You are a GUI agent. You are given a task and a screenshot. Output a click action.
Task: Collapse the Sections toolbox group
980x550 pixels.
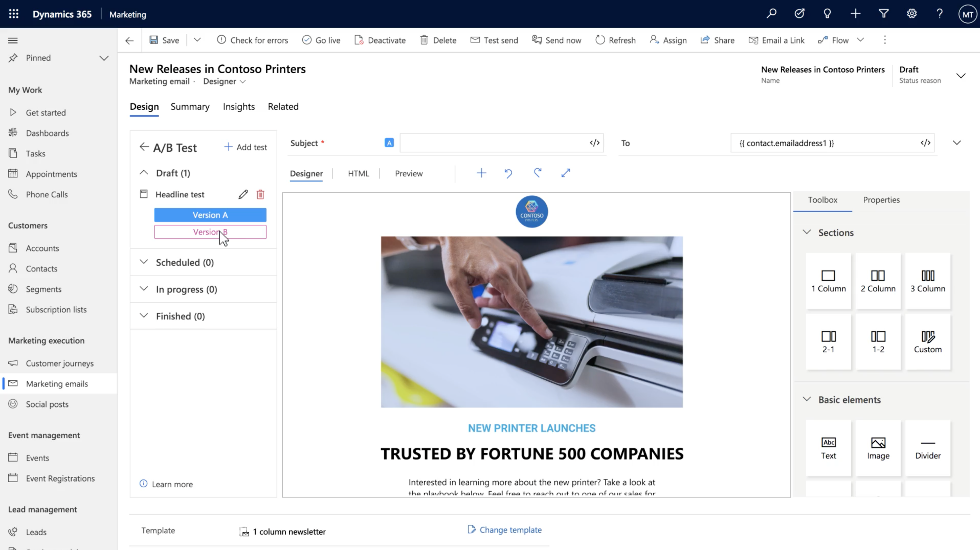[x=806, y=232]
